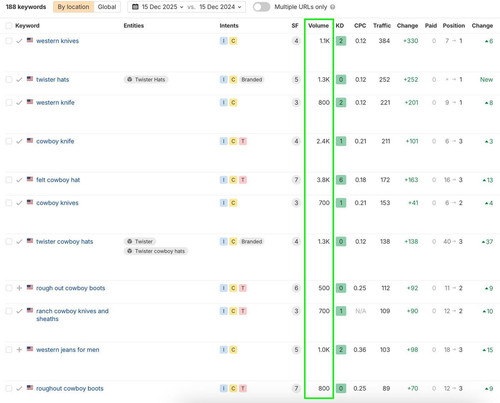Viewport: 500px width, 403px height.
Task: Tick the checkbox for western knives
Action: pyautogui.click(x=9, y=41)
